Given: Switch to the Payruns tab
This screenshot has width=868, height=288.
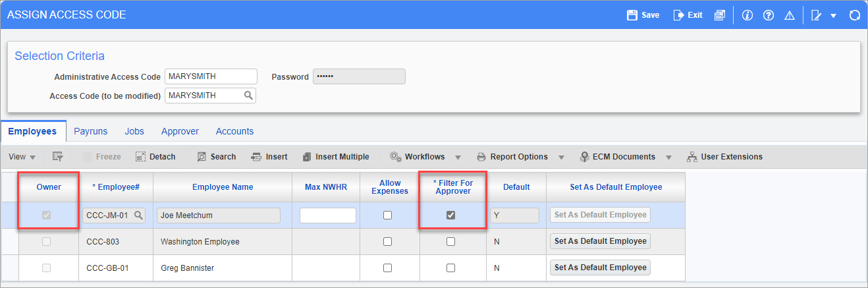Looking at the screenshot, I should pos(91,131).
